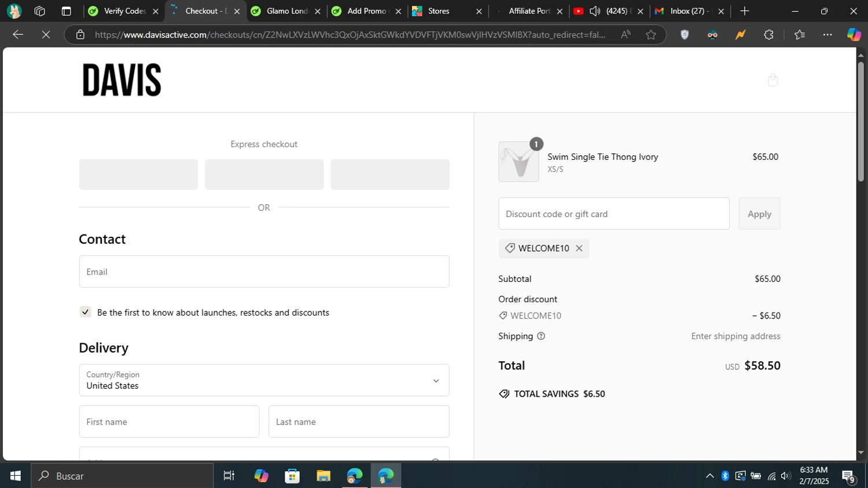Click the browser address bar URL
This screenshot has height=488, width=868.
coord(350,35)
